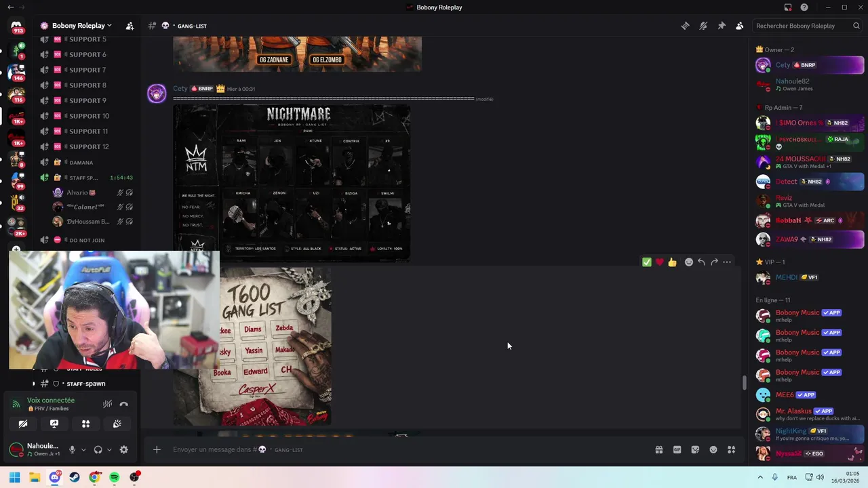Open DAMANA voice channel
The width and height of the screenshot is (868, 488).
coord(87,163)
